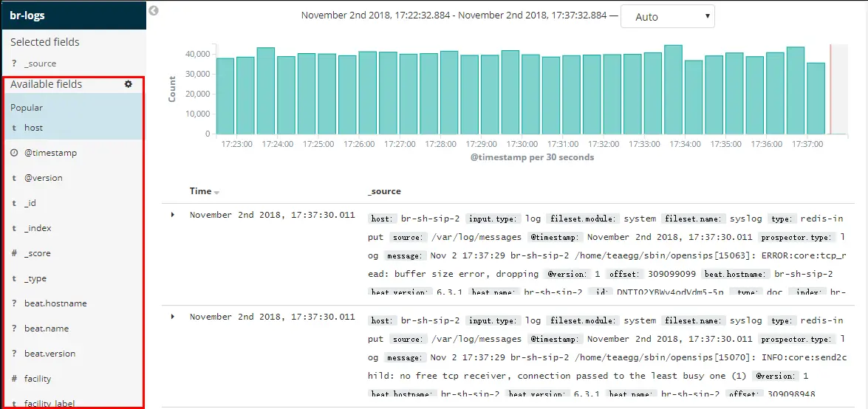
Task: Click the date range text above chart
Action: click(x=454, y=16)
